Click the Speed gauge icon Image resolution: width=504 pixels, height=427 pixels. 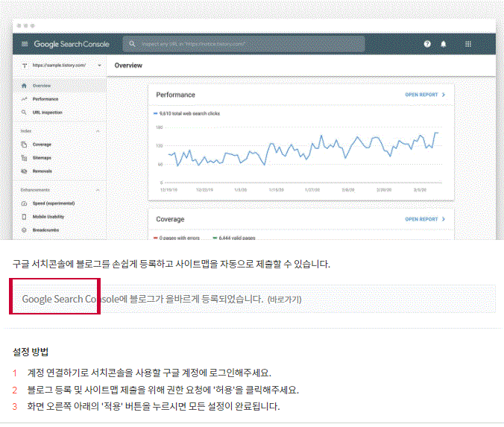pyautogui.click(x=24, y=203)
